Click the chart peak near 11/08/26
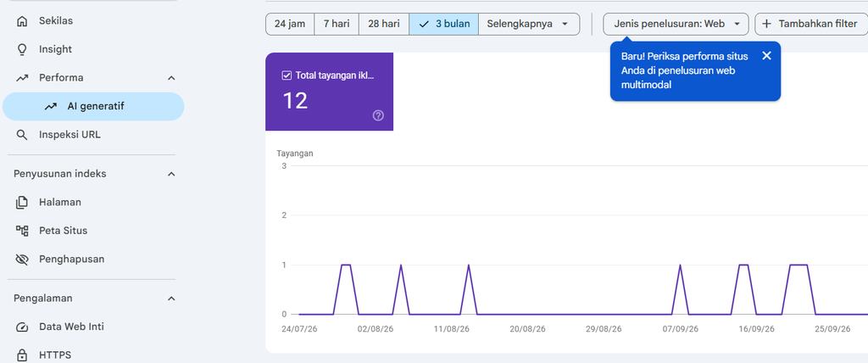Image resolution: width=868 pixels, height=363 pixels. [x=469, y=265]
